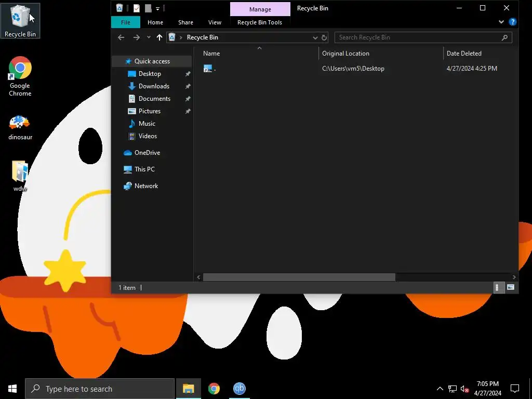Select the Google Chrome desktop shortcut

(x=20, y=76)
